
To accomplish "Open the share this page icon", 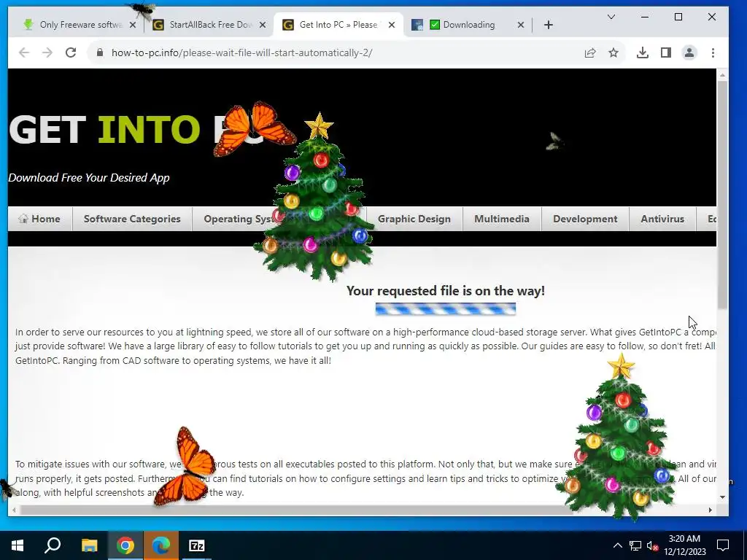I will pos(590,52).
